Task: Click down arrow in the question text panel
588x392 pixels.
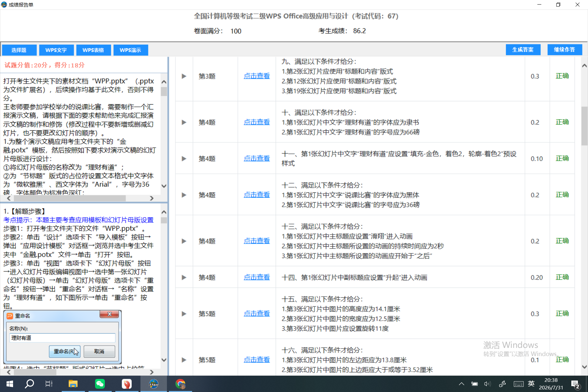Action: (164, 186)
